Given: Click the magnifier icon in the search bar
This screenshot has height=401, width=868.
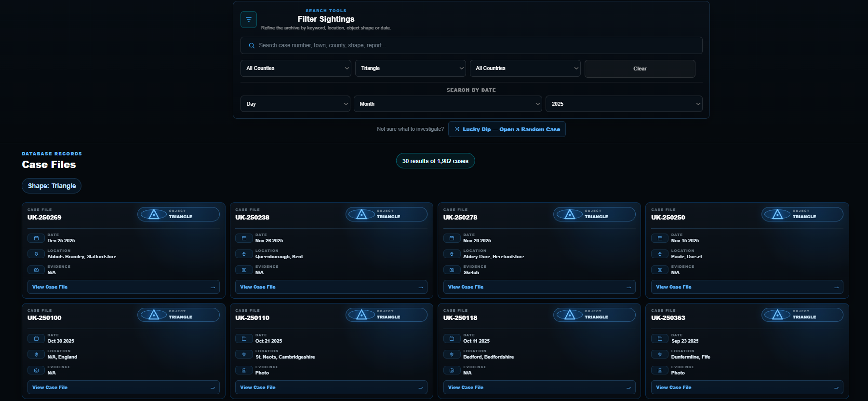Looking at the screenshot, I should pyautogui.click(x=252, y=45).
